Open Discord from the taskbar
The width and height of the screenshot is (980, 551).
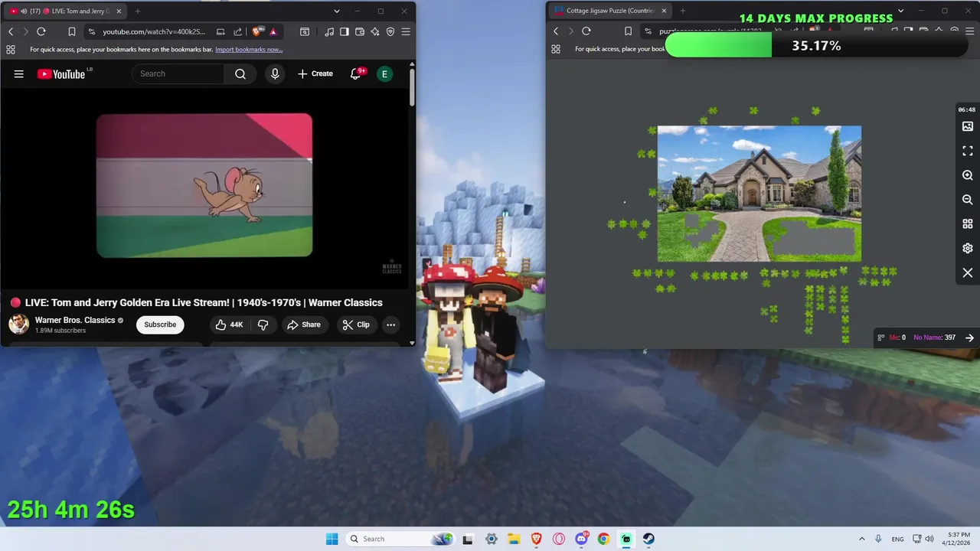point(581,539)
